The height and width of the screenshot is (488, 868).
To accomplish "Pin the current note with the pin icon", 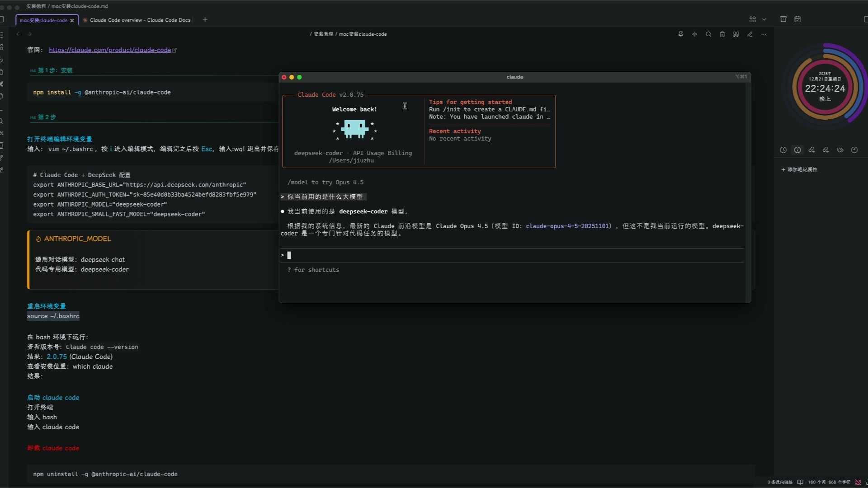I will 681,34.
